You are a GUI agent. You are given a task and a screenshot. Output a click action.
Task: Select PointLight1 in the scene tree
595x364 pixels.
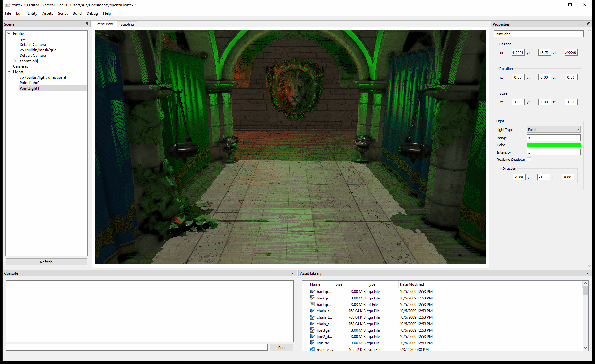coord(29,88)
